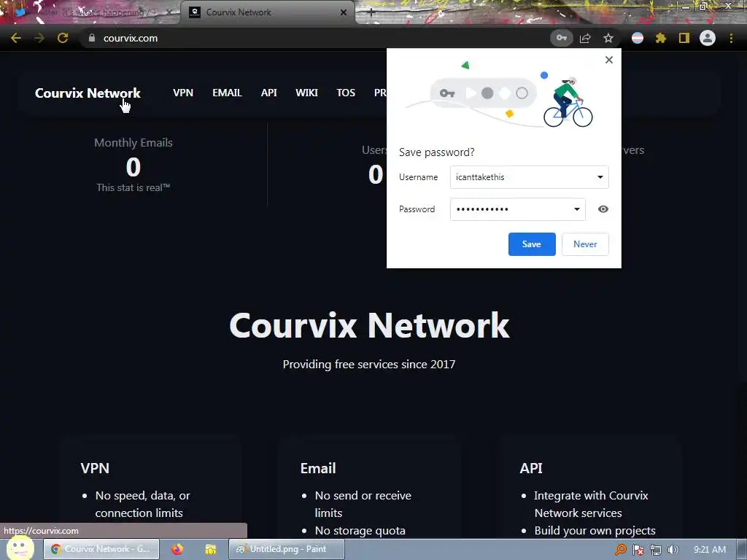Bookmark this page with the star icon
This screenshot has height=560, width=747.
pos(608,38)
